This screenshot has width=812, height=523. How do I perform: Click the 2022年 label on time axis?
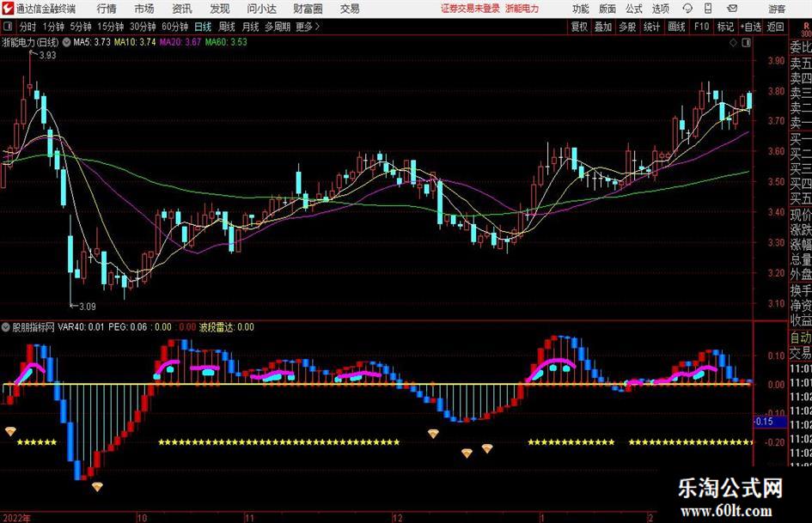pyautogui.click(x=16, y=518)
